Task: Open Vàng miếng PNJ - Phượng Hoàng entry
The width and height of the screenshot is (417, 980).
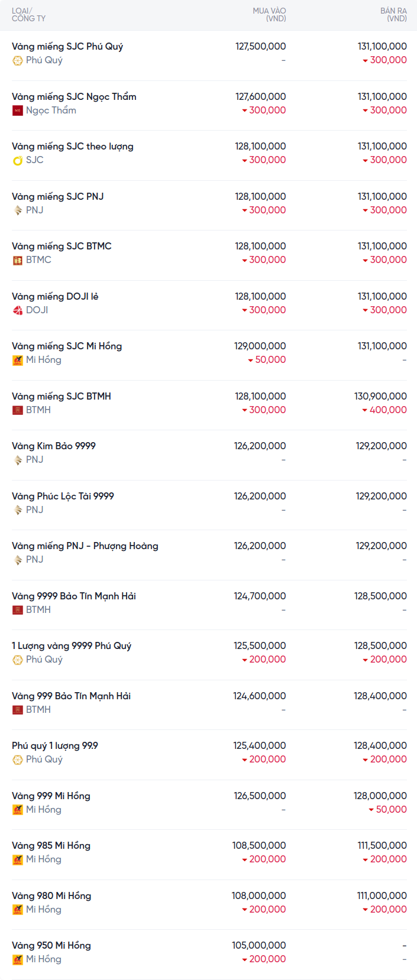Action: coord(85,546)
